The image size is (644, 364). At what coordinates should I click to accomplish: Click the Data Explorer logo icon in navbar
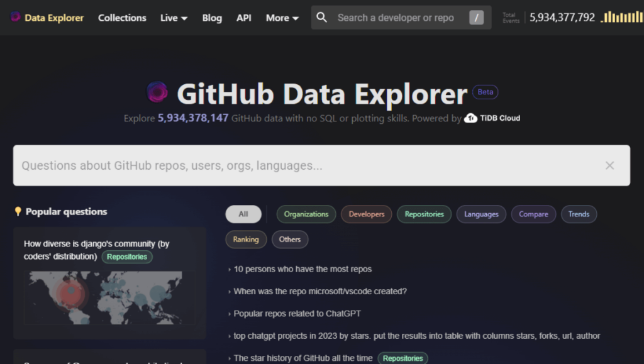[15, 17]
